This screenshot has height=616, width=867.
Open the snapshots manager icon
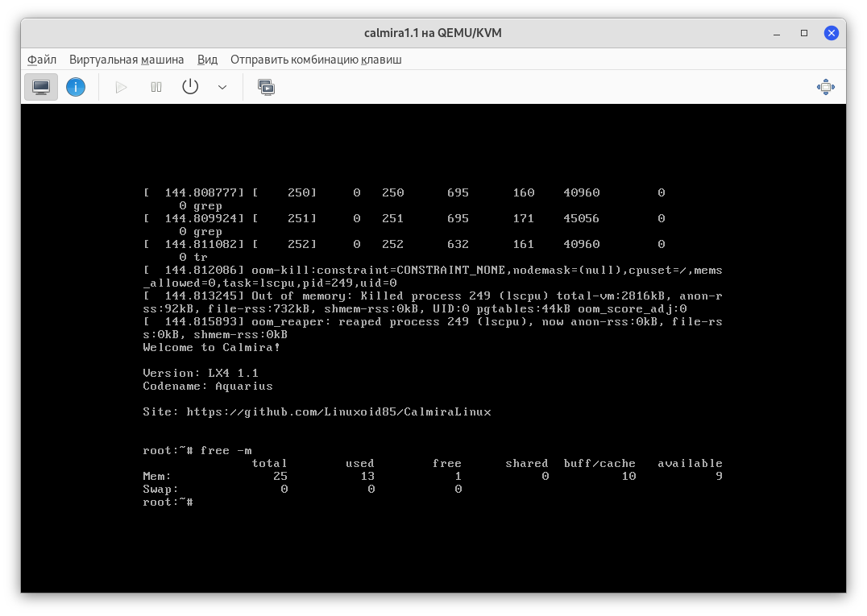point(266,87)
